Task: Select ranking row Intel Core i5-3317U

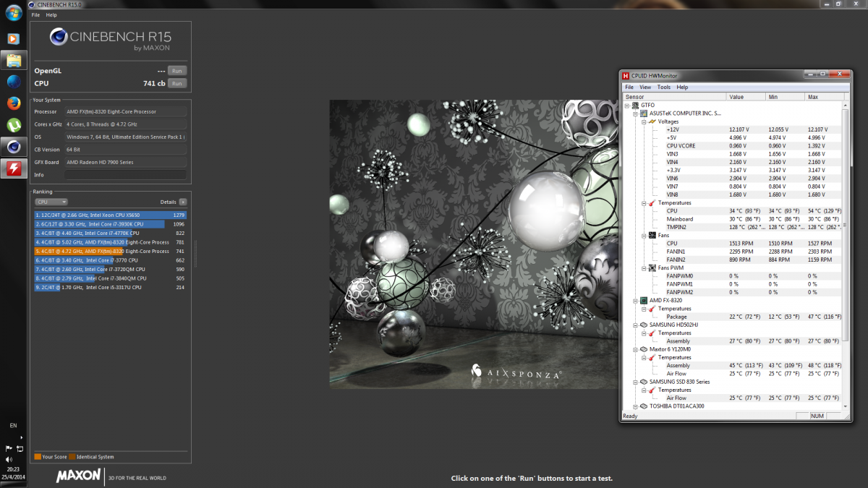Action: [x=111, y=287]
